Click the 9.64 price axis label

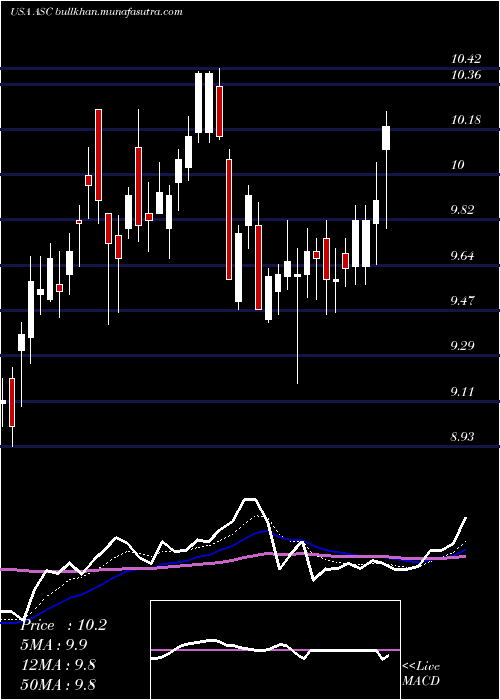click(464, 256)
